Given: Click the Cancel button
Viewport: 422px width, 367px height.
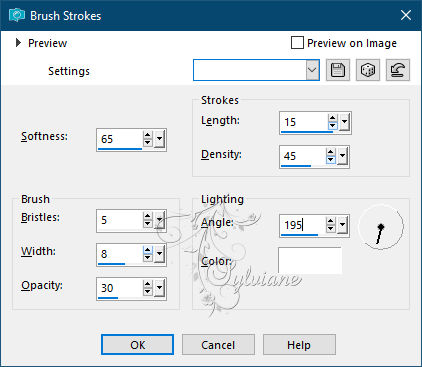Looking at the screenshot, I should pos(218,345).
